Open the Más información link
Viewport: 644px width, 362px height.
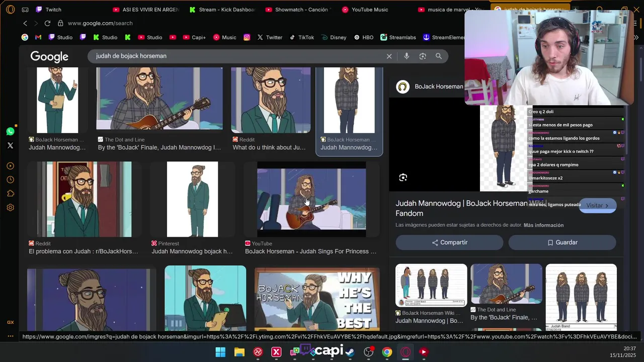tap(543, 225)
